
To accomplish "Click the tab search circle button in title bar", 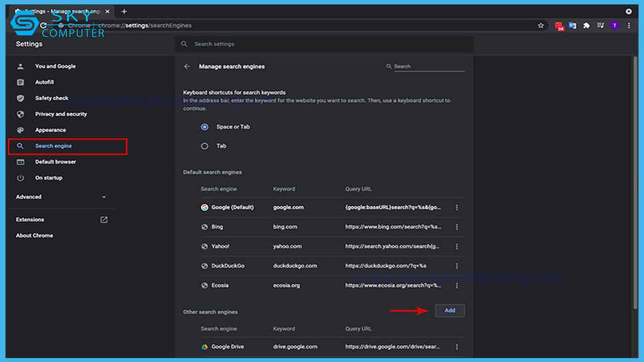I will [628, 11].
